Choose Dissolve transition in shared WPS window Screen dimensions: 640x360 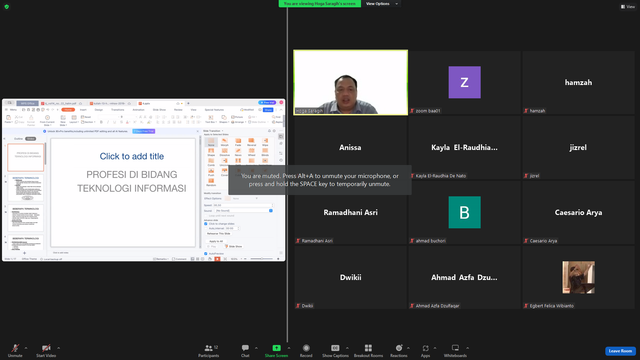(x=224, y=152)
